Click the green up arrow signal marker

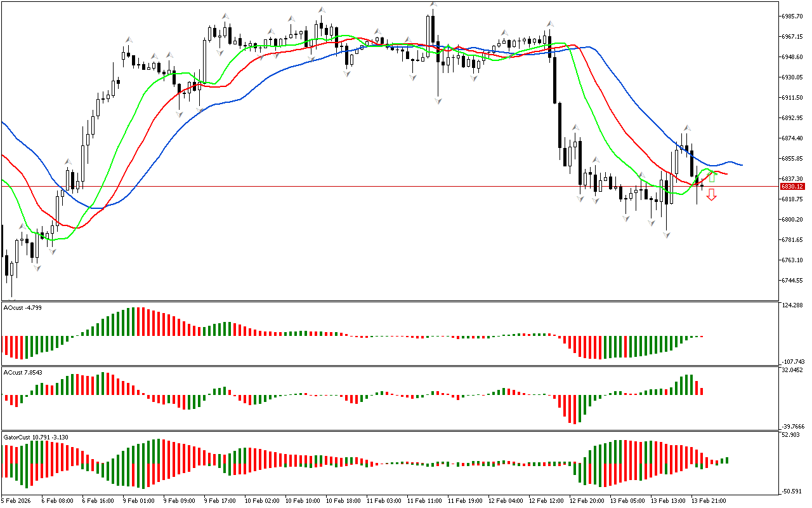712,176
